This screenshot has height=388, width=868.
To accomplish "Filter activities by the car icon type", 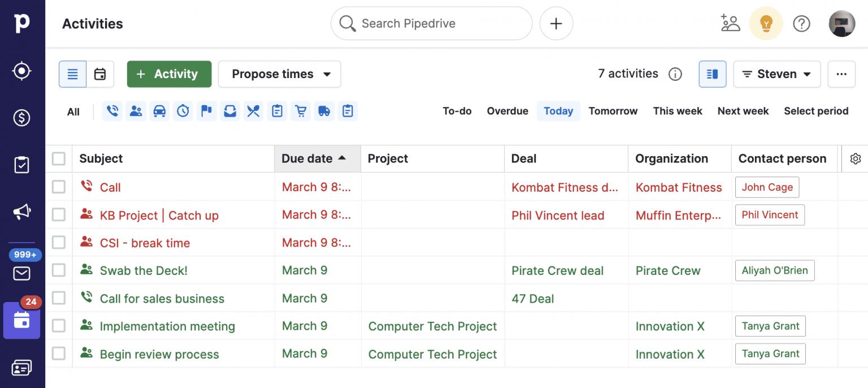I will pos(160,111).
